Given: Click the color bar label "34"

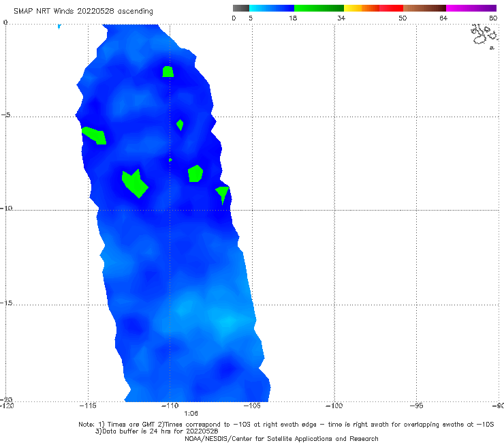Looking at the screenshot, I should pos(341,18).
